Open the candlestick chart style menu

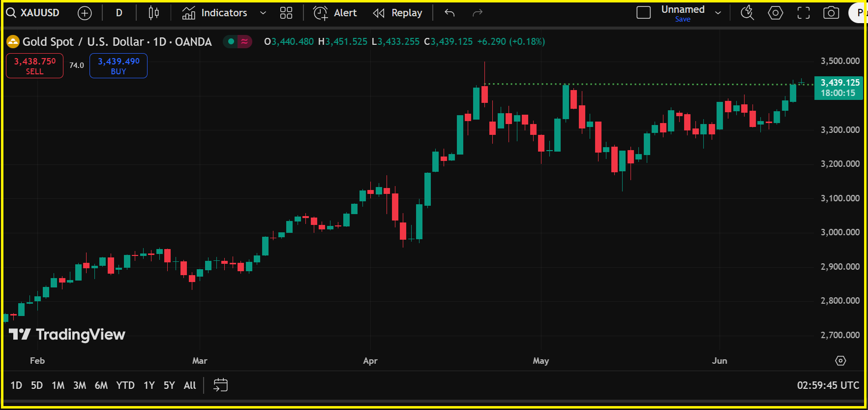click(x=153, y=13)
